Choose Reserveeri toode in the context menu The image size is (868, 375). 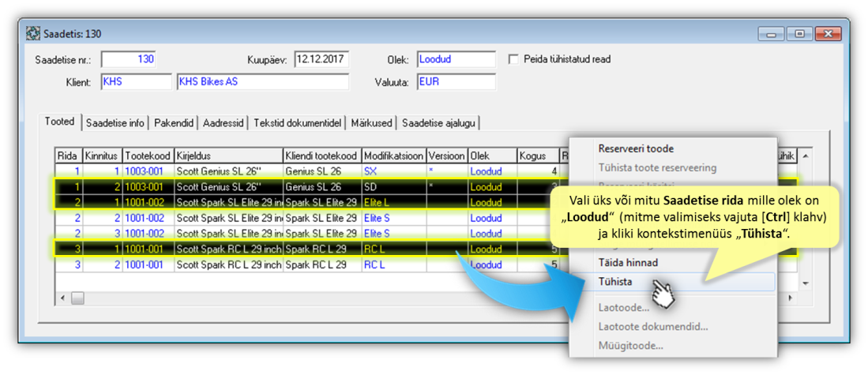coord(636,148)
